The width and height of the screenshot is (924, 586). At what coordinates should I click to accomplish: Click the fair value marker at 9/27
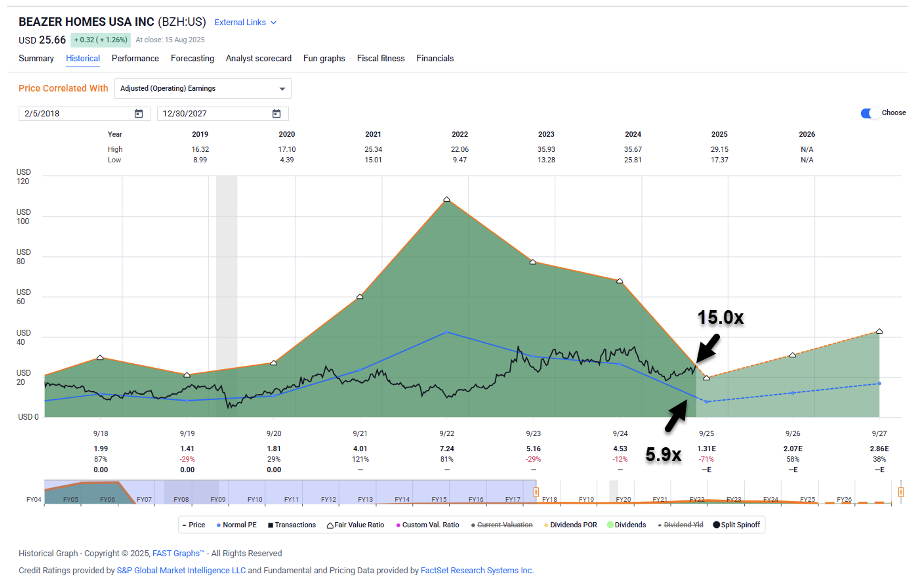coord(879,331)
